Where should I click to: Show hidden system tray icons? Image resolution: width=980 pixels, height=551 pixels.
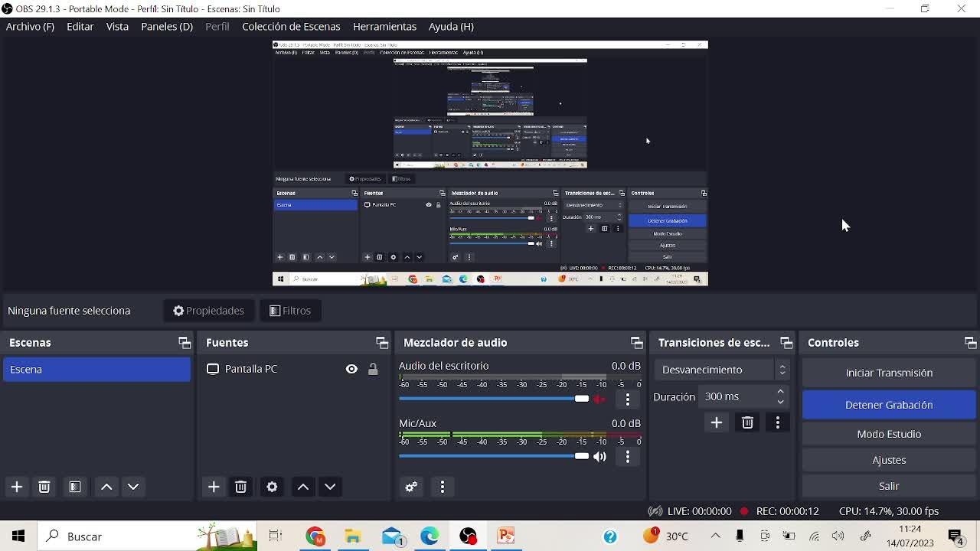(715, 536)
